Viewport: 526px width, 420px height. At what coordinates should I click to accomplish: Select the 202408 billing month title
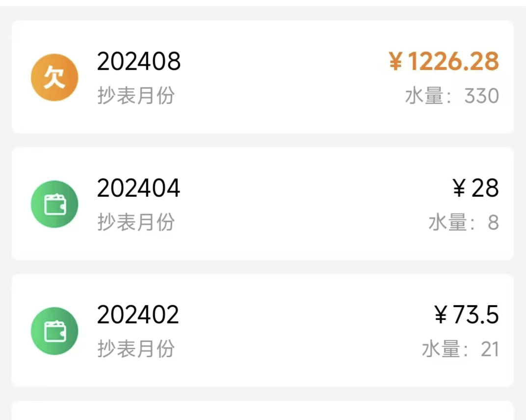pos(139,62)
